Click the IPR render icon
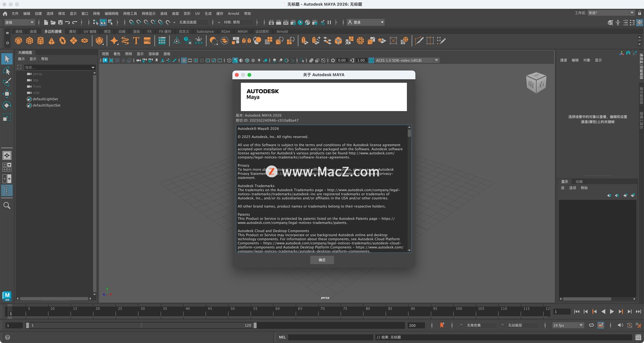 click(x=286, y=22)
